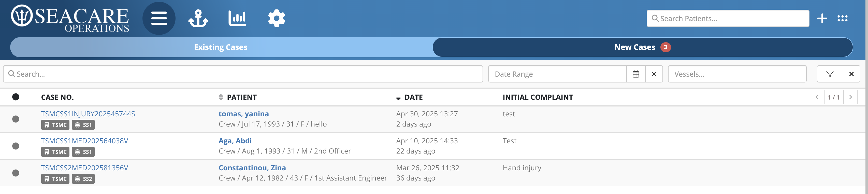Click the plus add patient icon

[822, 18]
